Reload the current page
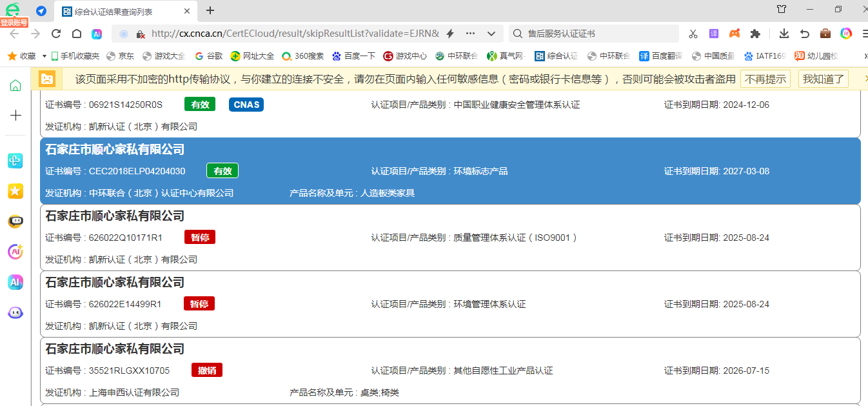 tap(56, 34)
